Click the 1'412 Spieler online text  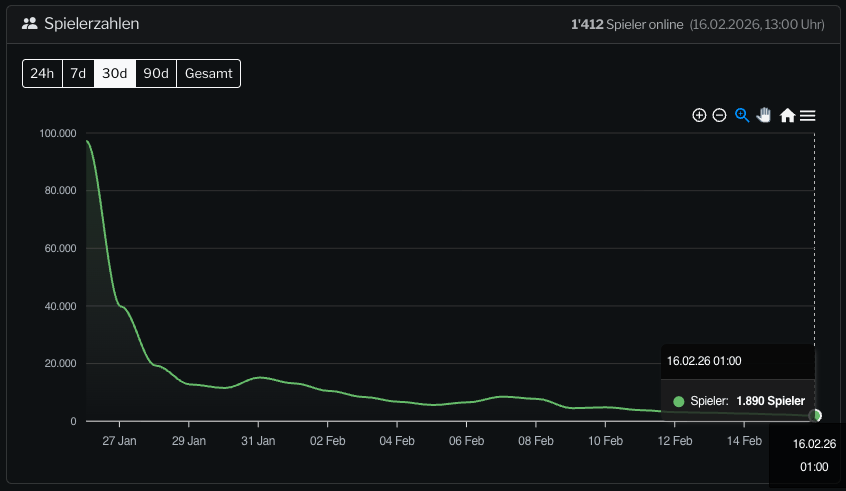coord(626,23)
